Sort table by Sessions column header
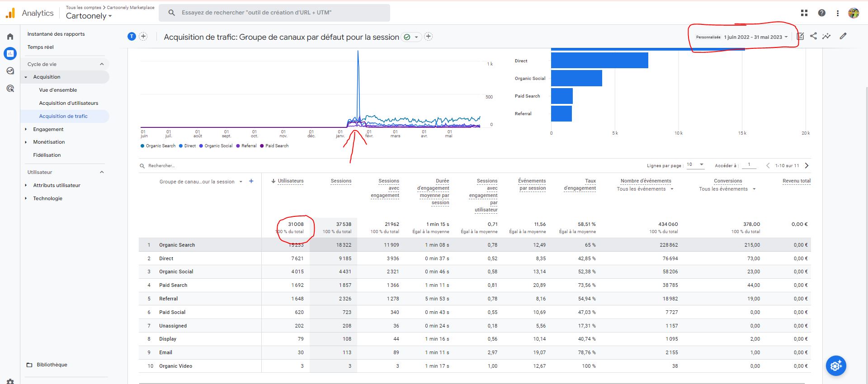The height and width of the screenshot is (384, 868). pyautogui.click(x=341, y=181)
